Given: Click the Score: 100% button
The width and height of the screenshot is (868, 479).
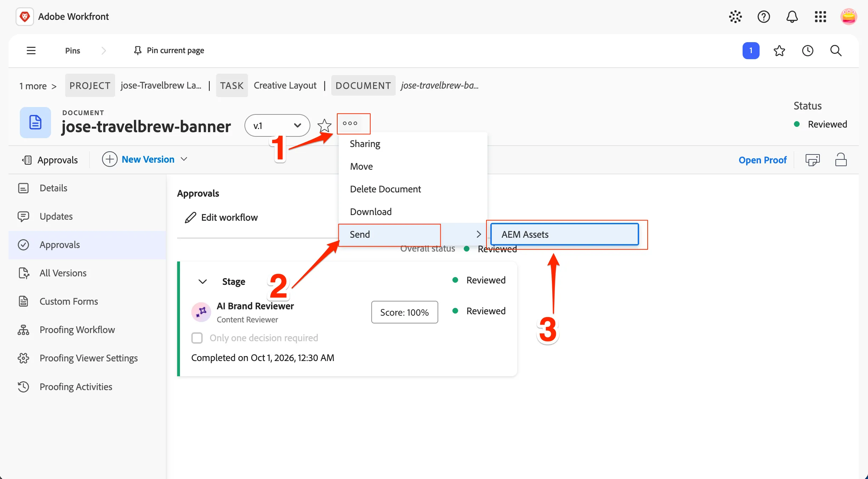Looking at the screenshot, I should (x=405, y=312).
